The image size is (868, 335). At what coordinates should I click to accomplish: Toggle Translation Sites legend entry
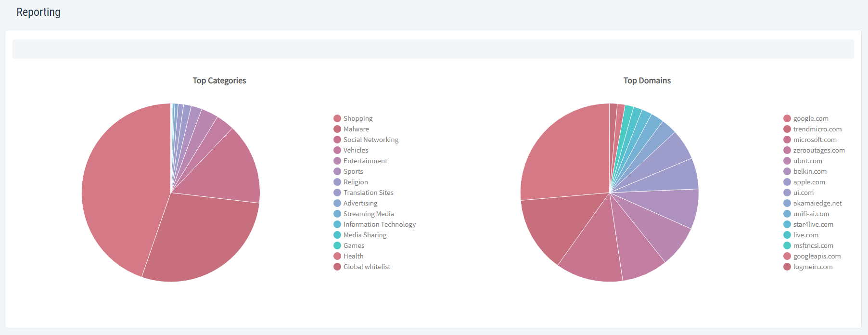point(363,193)
